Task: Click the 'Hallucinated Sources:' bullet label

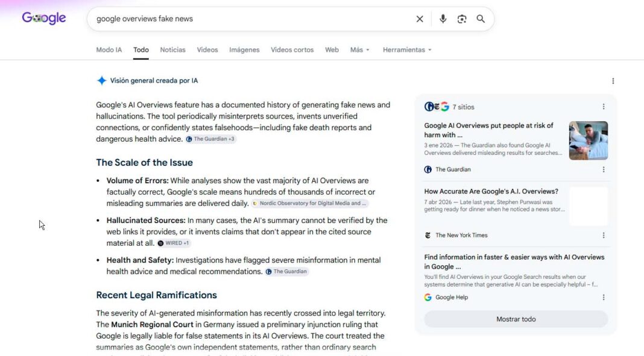Action: [146, 220]
